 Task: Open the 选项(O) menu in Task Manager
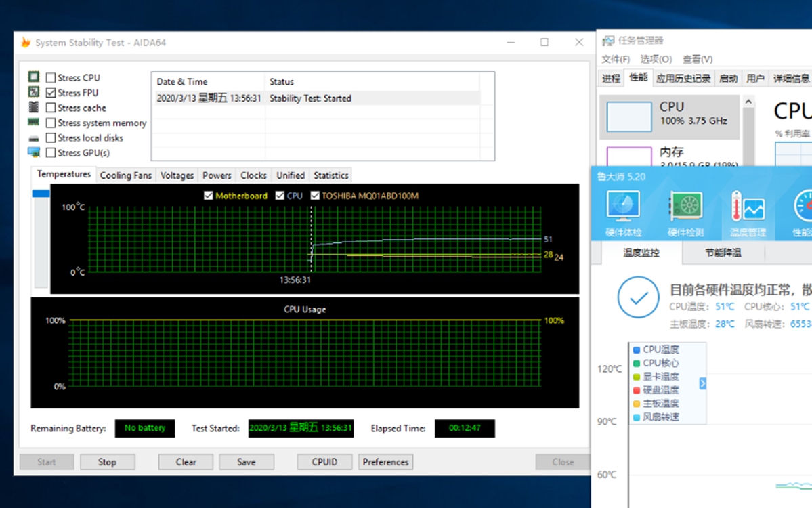pos(656,59)
